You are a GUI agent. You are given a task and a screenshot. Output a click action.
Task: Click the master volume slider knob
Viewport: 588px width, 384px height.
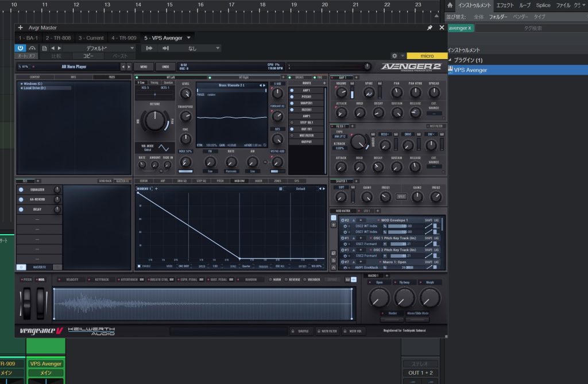[366, 67]
